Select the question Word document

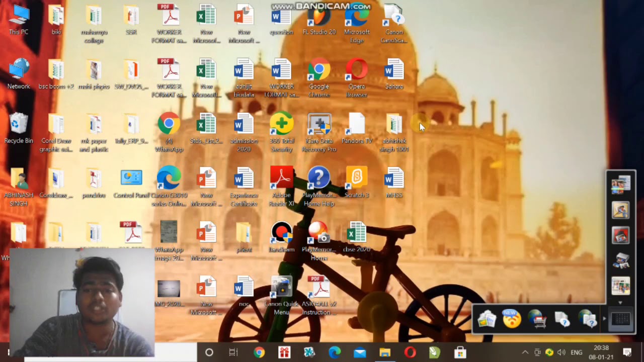coord(281,20)
